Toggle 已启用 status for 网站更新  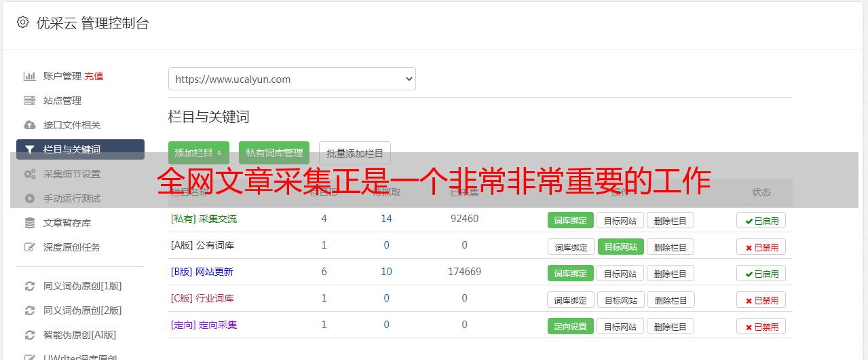[x=761, y=273]
